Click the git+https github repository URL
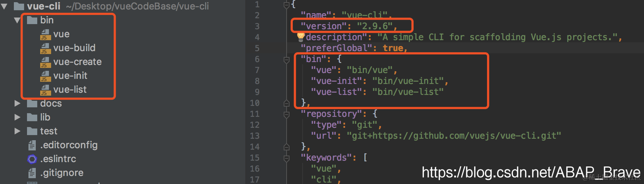Image resolution: width=644 pixels, height=184 pixels. coord(454,136)
